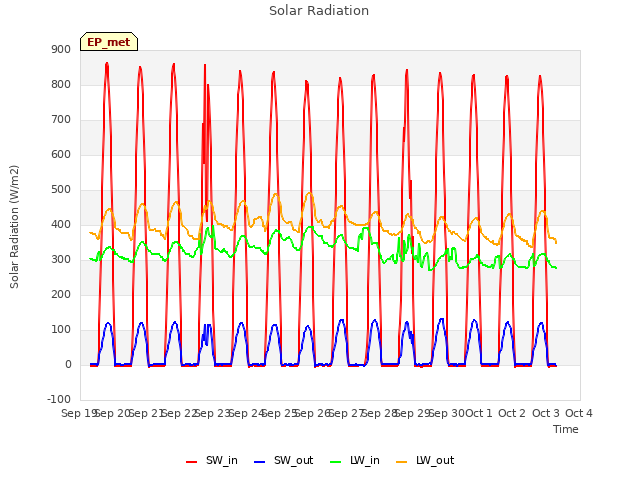Click the 800 y-axis tick label

tap(61, 85)
